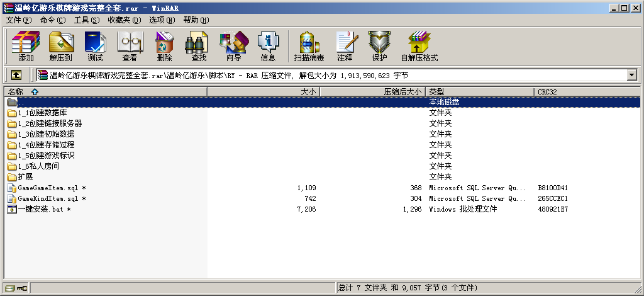Screen dimensions: 644x296
Task: Click 扫描病毒 (Virus Scan) icon
Action: tap(309, 47)
